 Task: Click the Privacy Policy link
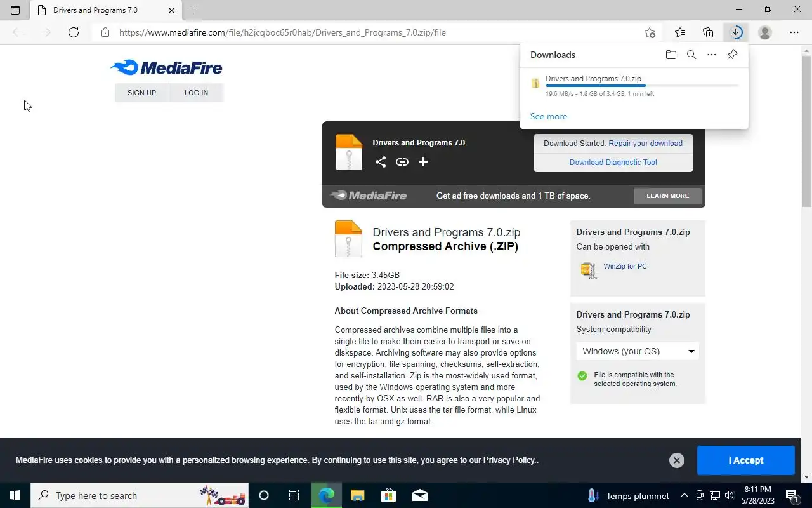pos(509,460)
